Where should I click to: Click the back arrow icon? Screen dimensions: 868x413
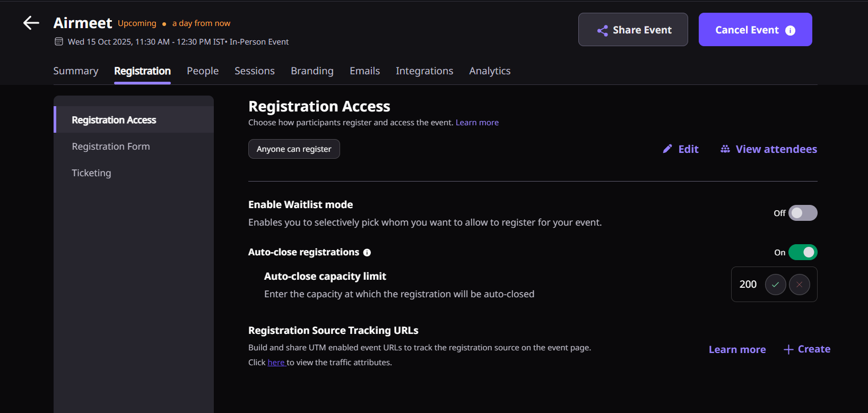[x=31, y=23]
